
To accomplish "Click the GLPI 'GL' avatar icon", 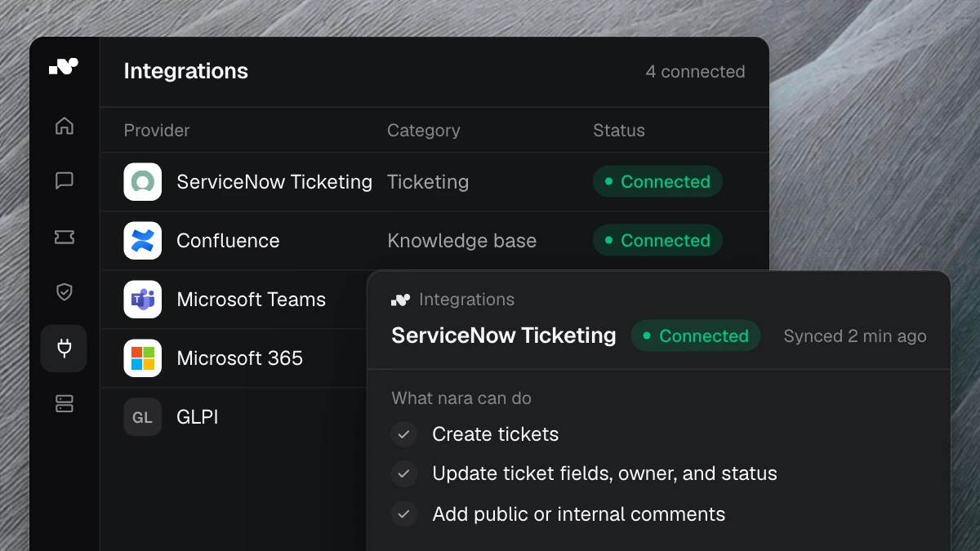I will click(143, 417).
